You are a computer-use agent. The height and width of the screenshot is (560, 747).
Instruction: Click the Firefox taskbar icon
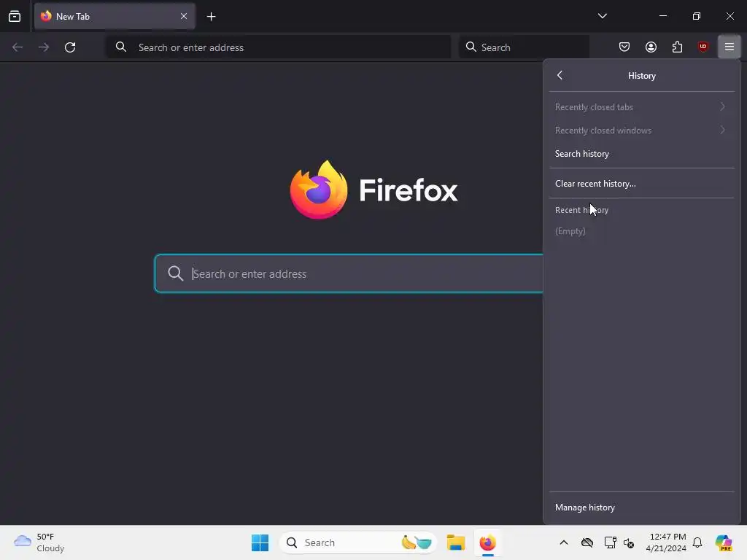[487, 542]
